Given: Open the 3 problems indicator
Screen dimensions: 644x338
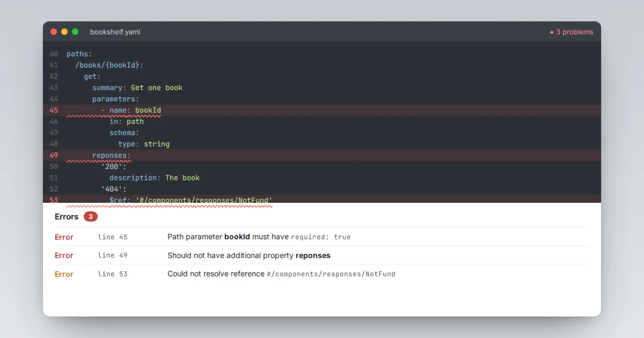Looking at the screenshot, I should point(572,32).
